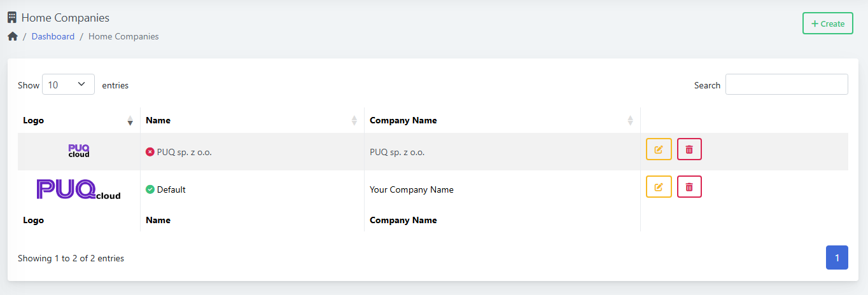Click the red X status icon
This screenshot has height=295, width=868.
[x=150, y=152]
